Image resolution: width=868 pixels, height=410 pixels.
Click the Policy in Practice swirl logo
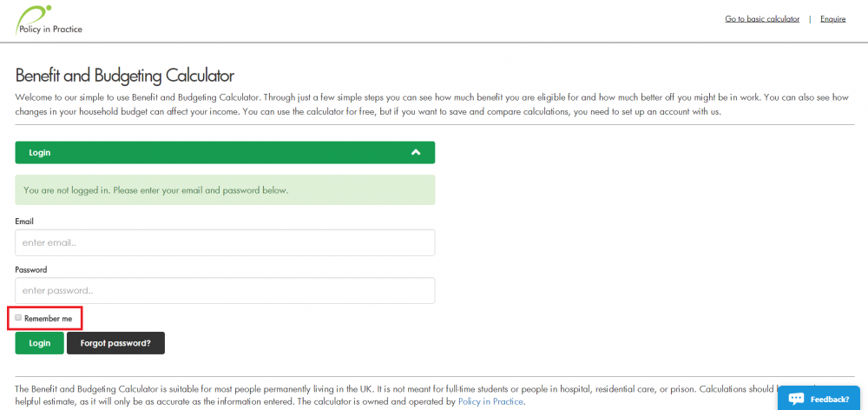click(x=33, y=14)
